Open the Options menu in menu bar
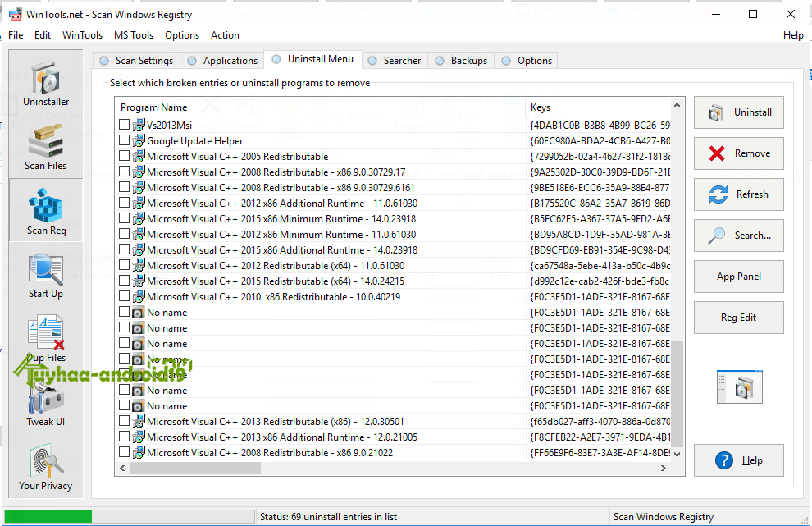Viewport: 812px width, 526px height. point(182,35)
